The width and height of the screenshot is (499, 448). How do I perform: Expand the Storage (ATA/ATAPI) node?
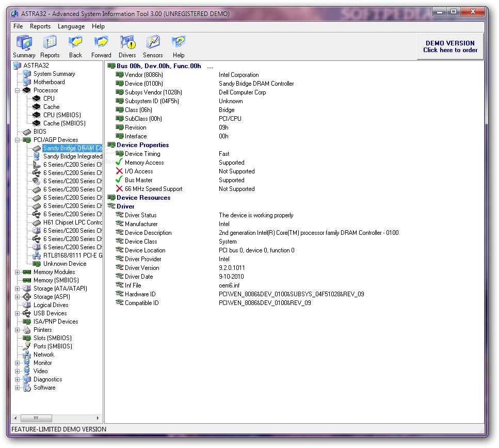pos(17,289)
